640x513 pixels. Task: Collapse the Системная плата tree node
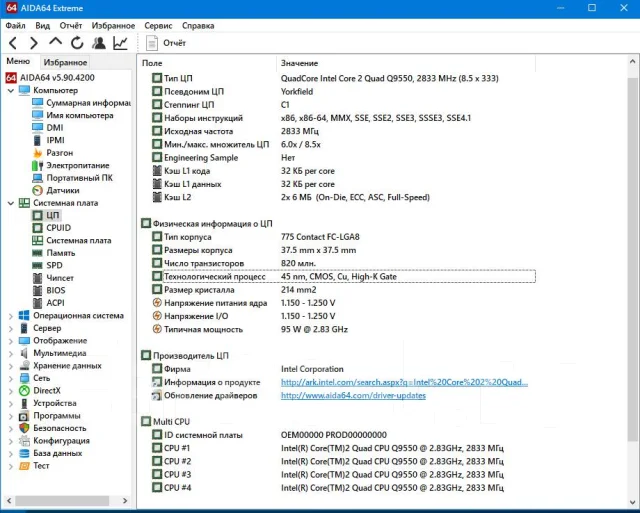click(11, 203)
